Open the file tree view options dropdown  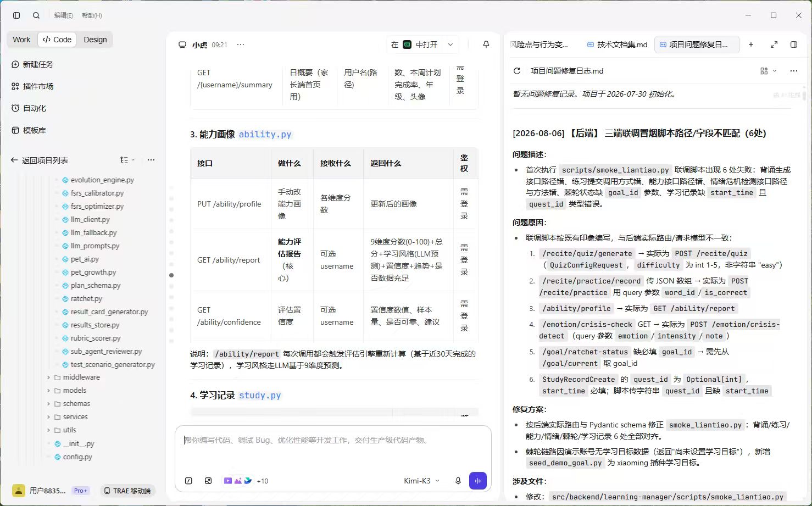[127, 160]
